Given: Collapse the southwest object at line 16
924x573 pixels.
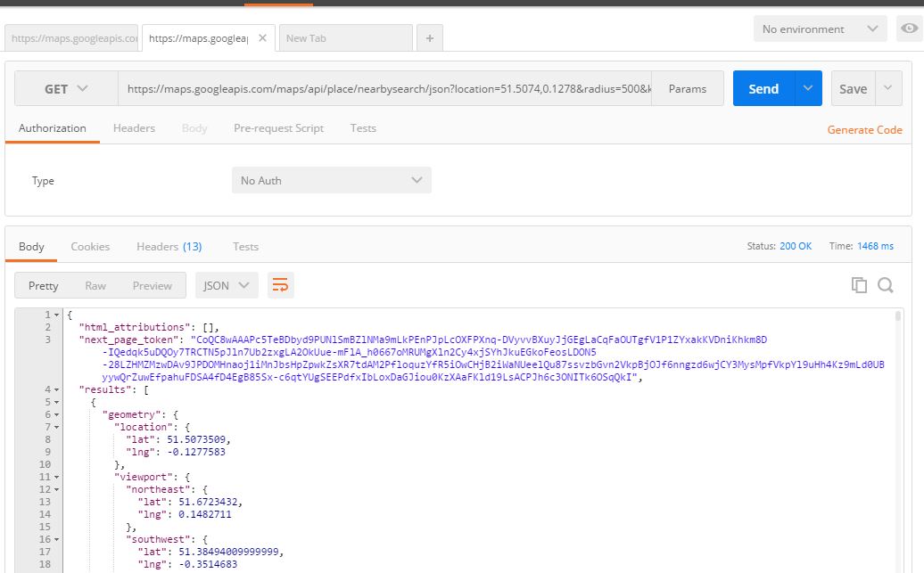Looking at the screenshot, I should [56, 539].
